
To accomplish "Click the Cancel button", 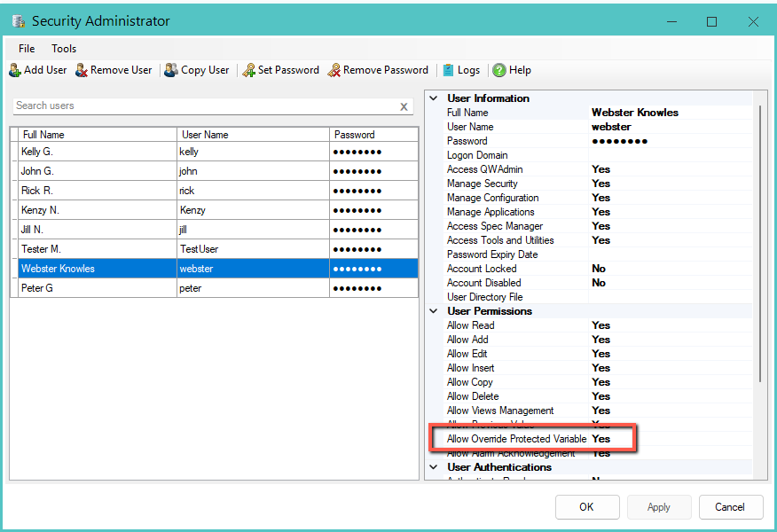I will pyautogui.click(x=731, y=507).
